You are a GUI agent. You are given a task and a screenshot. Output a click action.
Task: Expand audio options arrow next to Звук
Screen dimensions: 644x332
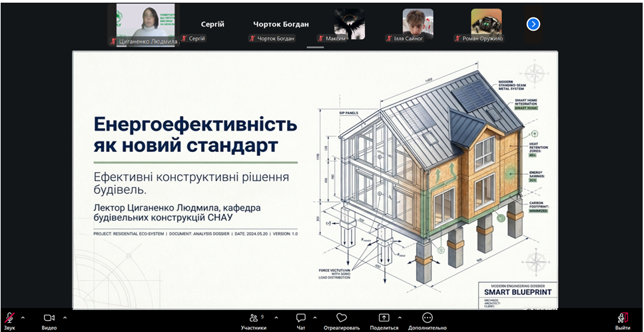click(23, 317)
